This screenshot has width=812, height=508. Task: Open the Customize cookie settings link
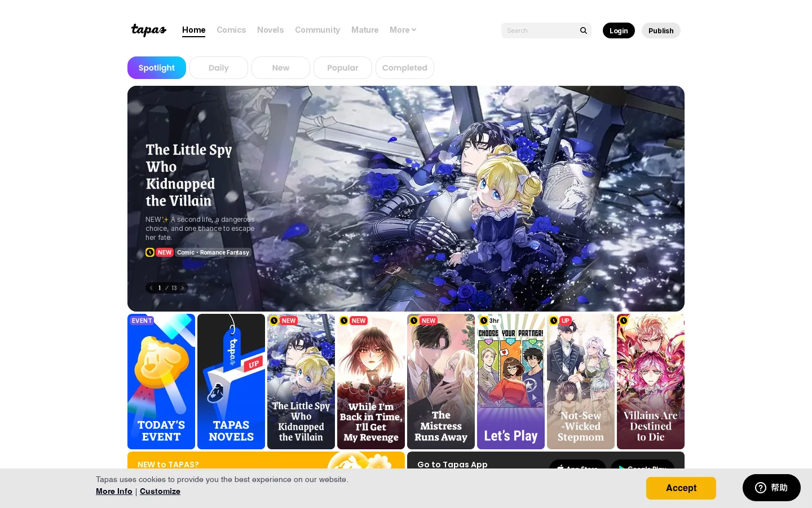tap(160, 491)
